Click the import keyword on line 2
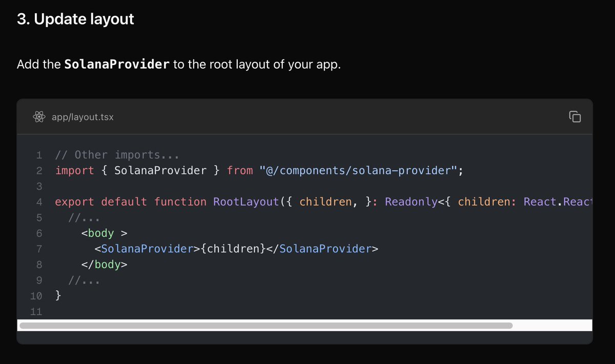 pyautogui.click(x=74, y=170)
